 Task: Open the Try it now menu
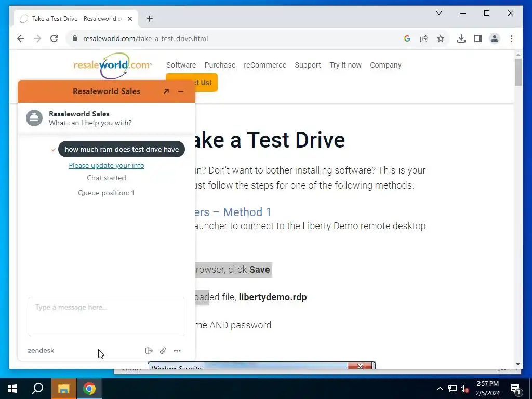tap(345, 65)
